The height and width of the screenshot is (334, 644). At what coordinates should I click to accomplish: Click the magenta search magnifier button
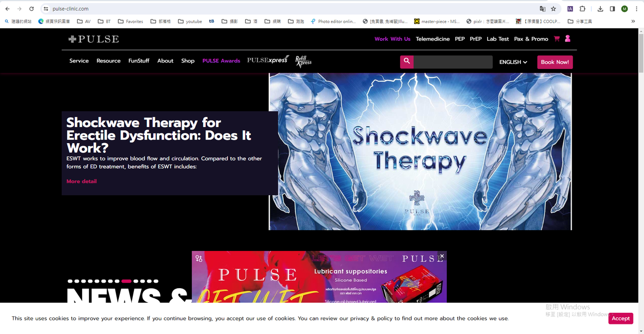(407, 62)
